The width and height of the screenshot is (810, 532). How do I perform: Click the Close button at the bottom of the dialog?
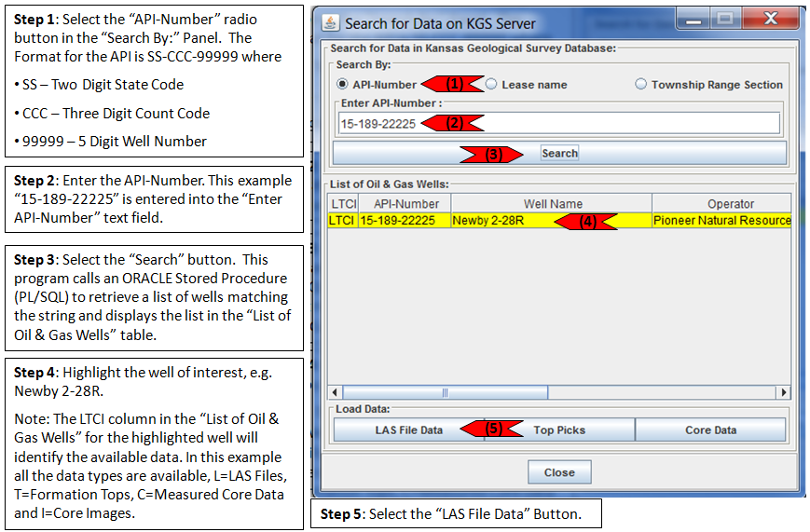(559, 472)
